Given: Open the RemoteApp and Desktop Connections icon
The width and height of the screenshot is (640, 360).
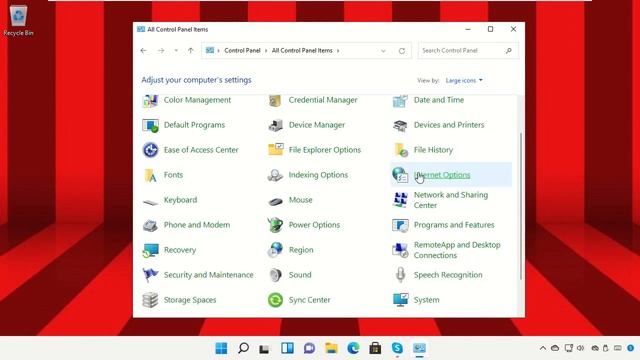Looking at the screenshot, I should pyautogui.click(x=400, y=250).
